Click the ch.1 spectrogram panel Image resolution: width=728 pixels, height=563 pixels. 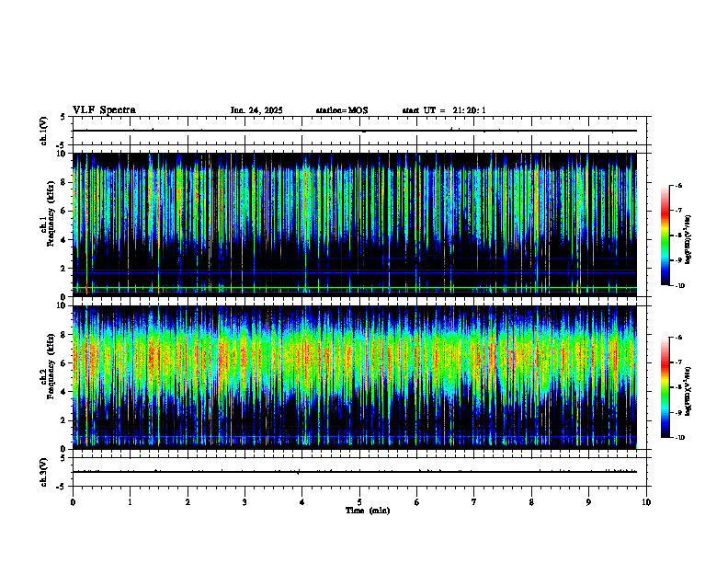click(355, 224)
